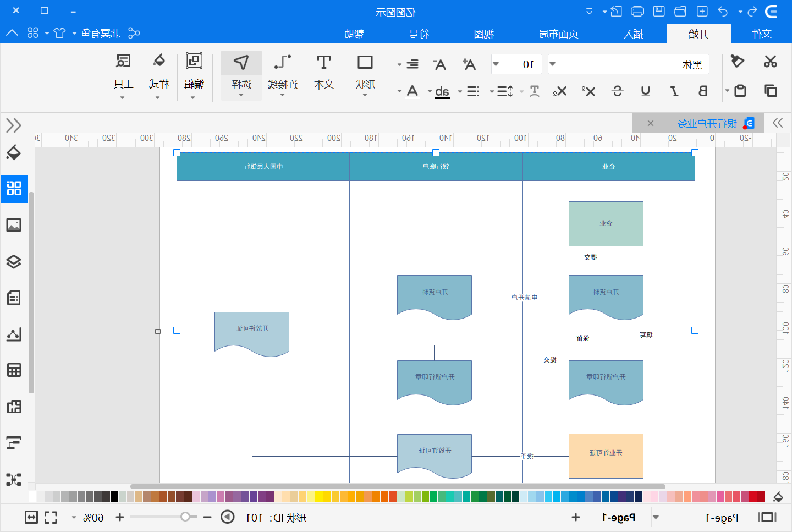Open the text alignment dropdown
Image resolution: width=792 pixels, height=532 pixels.
point(408,64)
